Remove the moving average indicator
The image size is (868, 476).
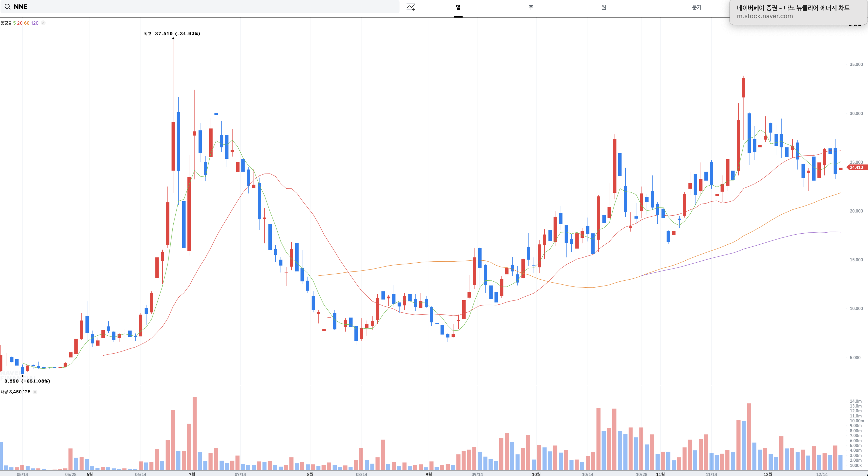point(43,23)
